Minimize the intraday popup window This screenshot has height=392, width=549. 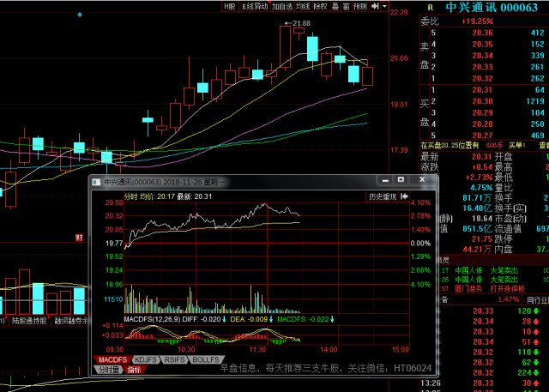(x=385, y=180)
